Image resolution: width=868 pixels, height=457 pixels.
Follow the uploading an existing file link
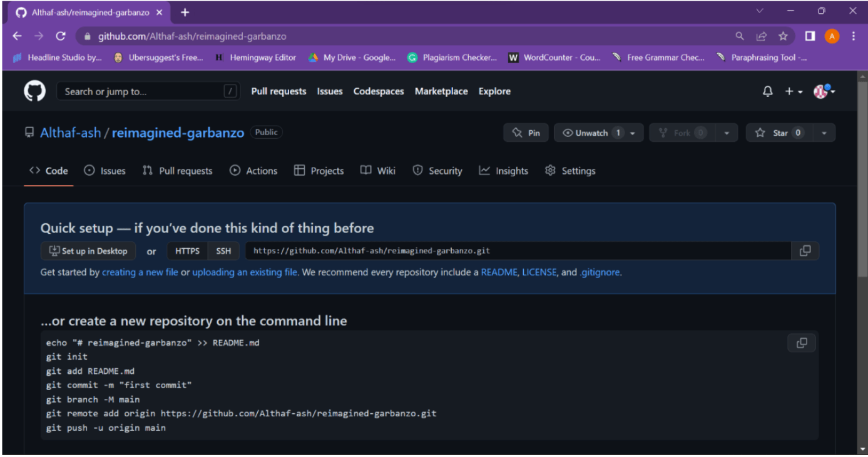pos(245,273)
